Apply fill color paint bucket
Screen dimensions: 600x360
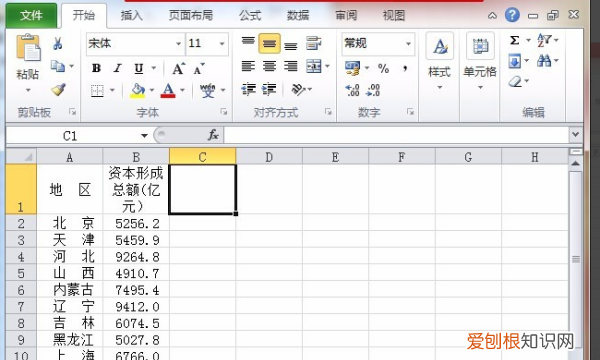tap(138, 91)
